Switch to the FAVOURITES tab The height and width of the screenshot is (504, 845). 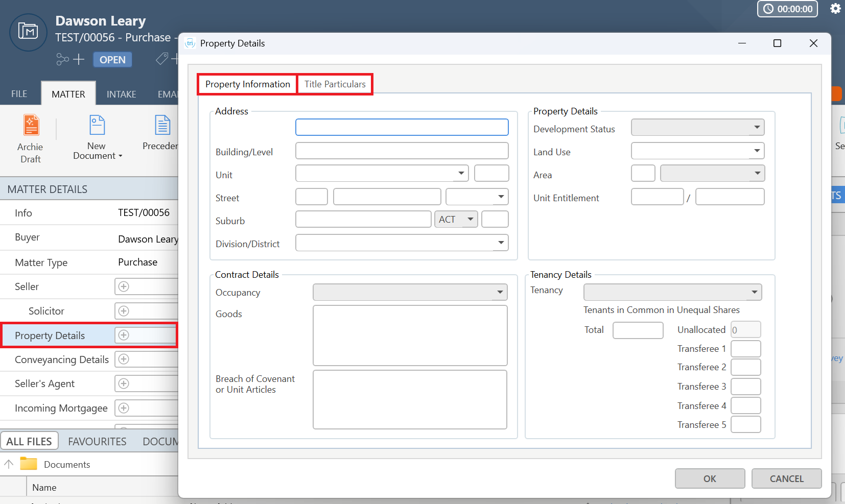coord(97,442)
